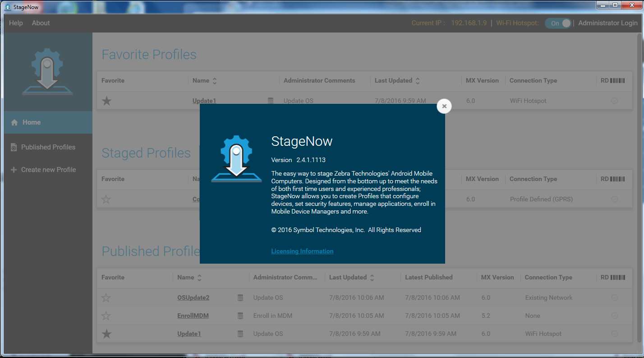This screenshot has width=644, height=358.
Task: Open Update1 profile in Favorite Profiles
Action: tap(204, 101)
